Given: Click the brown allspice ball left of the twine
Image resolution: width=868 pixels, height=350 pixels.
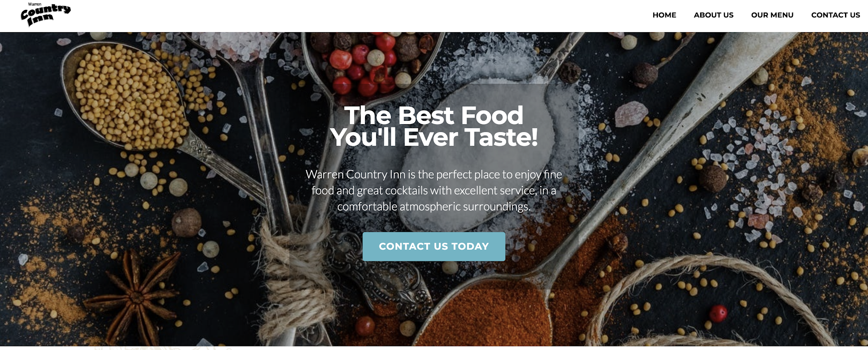Looking at the screenshot, I should point(186,222).
